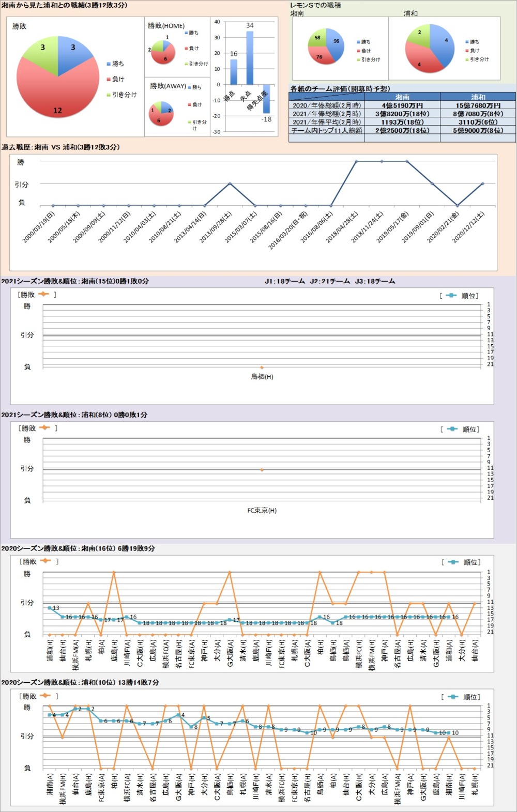Click the orange data point above 鳥栖(H) in 2021 湘南 chart
The height and width of the screenshot is (812, 517).
[x=262, y=367]
